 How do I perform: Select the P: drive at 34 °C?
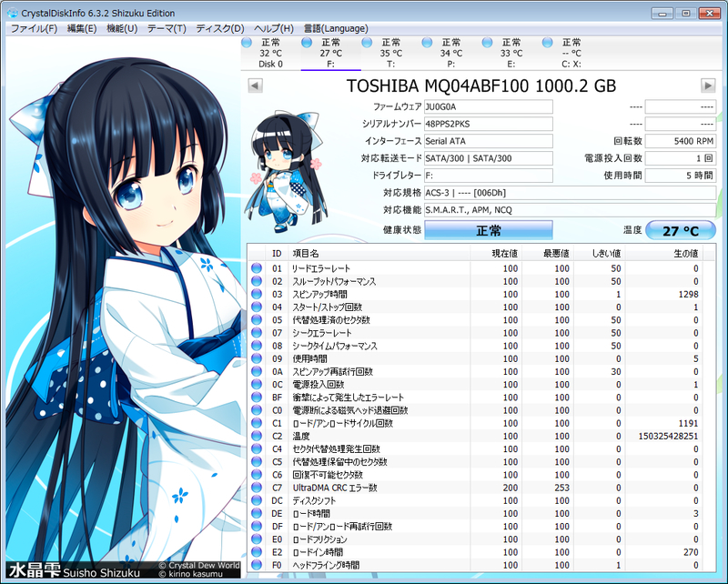pyautogui.click(x=450, y=54)
